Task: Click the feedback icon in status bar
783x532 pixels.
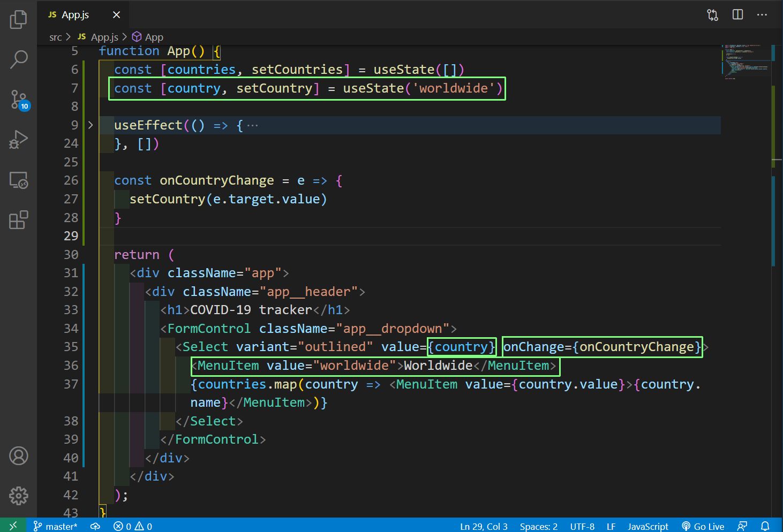Action: [x=742, y=526]
